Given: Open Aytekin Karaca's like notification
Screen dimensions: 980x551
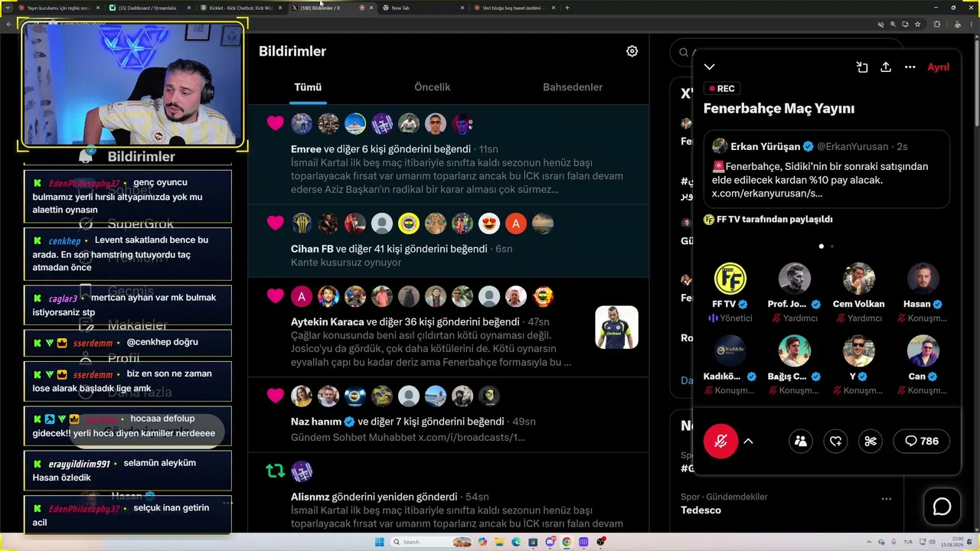Looking at the screenshot, I should pos(449,328).
